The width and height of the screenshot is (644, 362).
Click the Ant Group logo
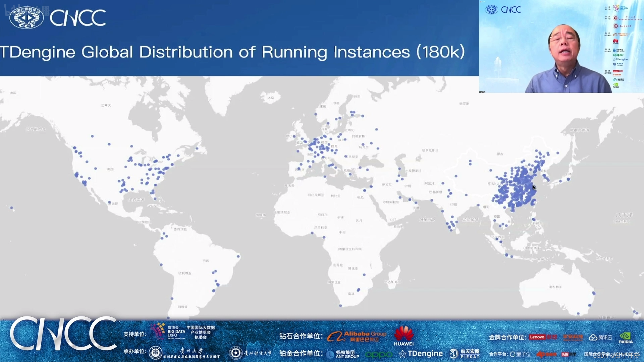(342, 354)
